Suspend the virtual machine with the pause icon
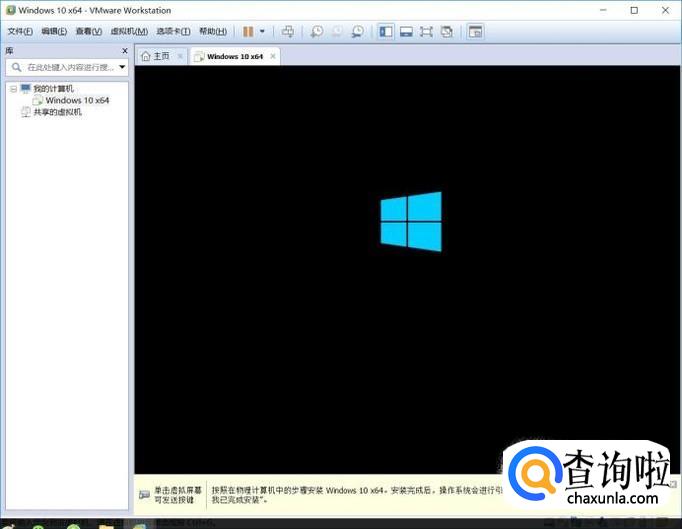This screenshot has height=529, width=682. coord(248,31)
